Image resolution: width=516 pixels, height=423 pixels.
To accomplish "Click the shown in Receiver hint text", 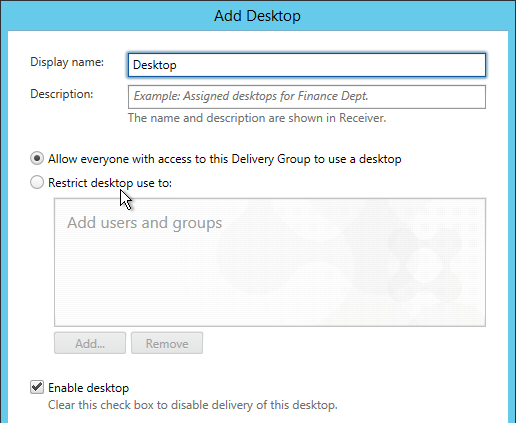I will pyautogui.click(x=257, y=118).
